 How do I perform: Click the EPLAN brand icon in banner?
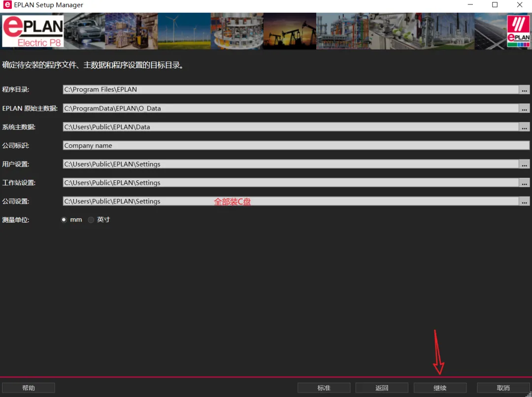tap(518, 31)
